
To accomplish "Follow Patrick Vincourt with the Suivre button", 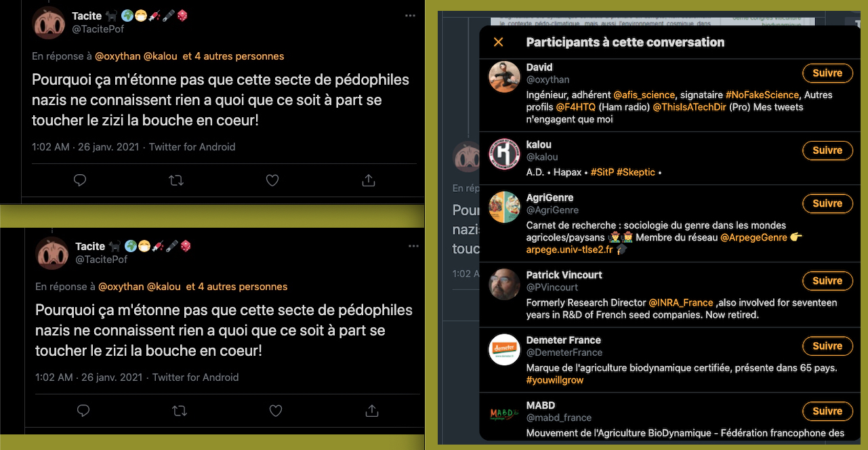I will click(x=827, y=281).
